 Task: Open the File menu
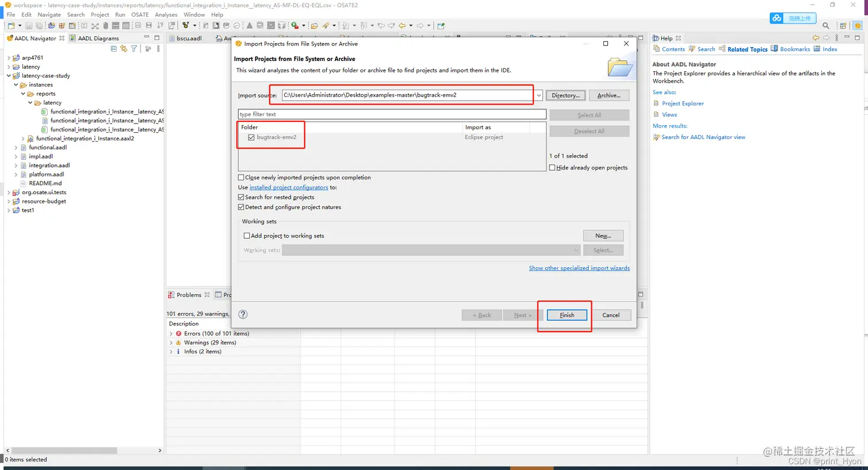pyautogui.click(x=11, y=14)
